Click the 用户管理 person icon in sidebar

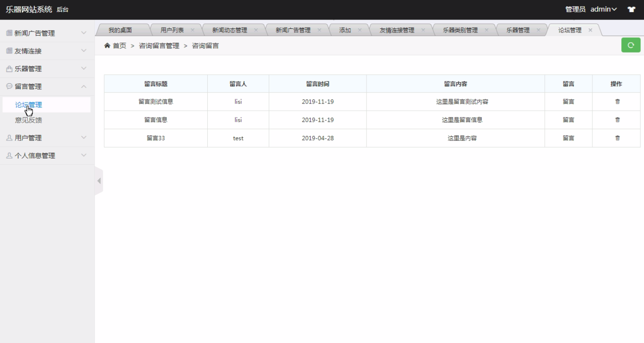[9, 138]
